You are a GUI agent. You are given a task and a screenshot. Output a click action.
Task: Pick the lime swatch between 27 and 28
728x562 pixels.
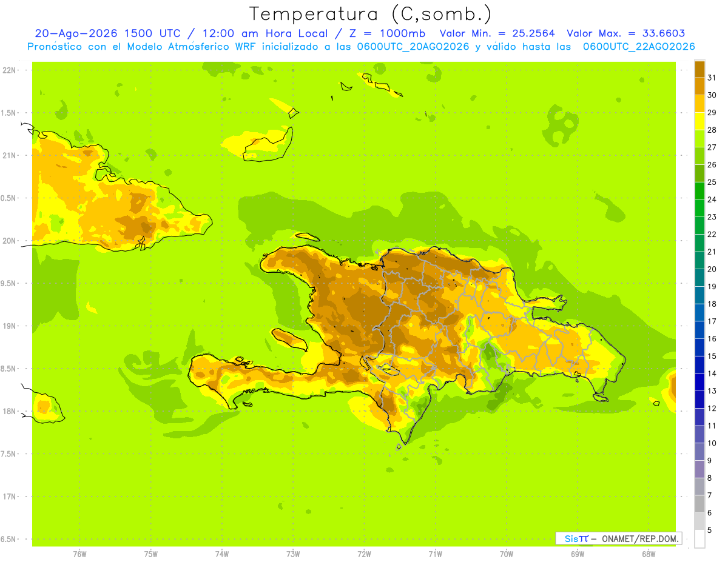click(x=699, y=138)
